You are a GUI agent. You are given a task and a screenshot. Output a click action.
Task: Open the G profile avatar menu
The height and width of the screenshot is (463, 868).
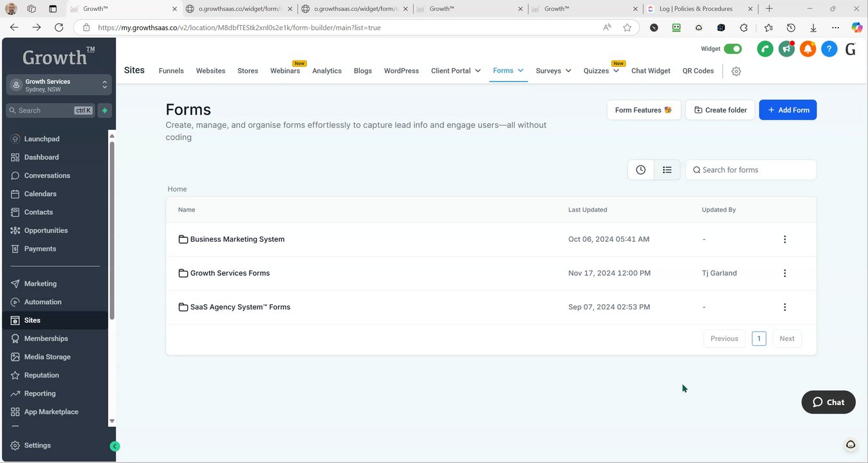(851, 49)
